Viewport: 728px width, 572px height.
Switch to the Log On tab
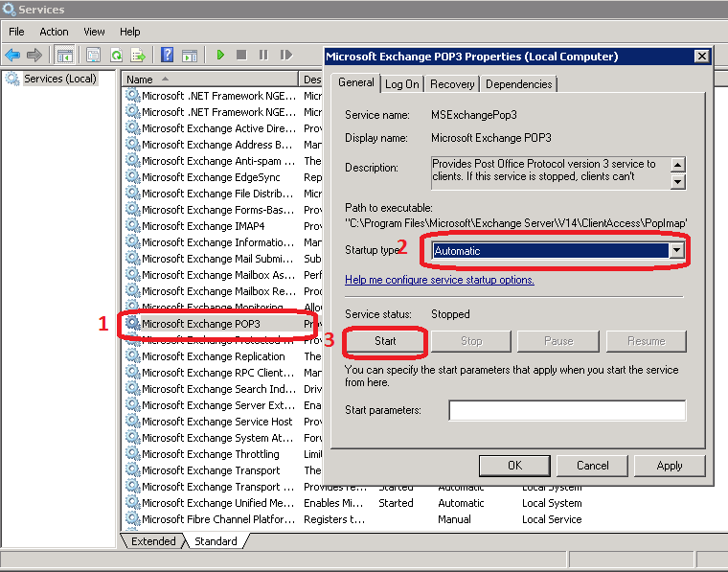point(401,84)
